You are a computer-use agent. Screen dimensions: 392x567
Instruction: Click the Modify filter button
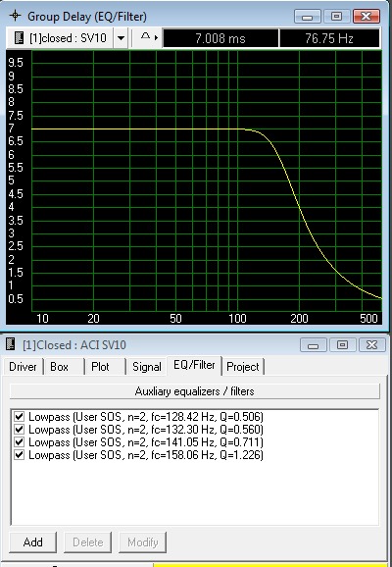(x=143, y=542)
